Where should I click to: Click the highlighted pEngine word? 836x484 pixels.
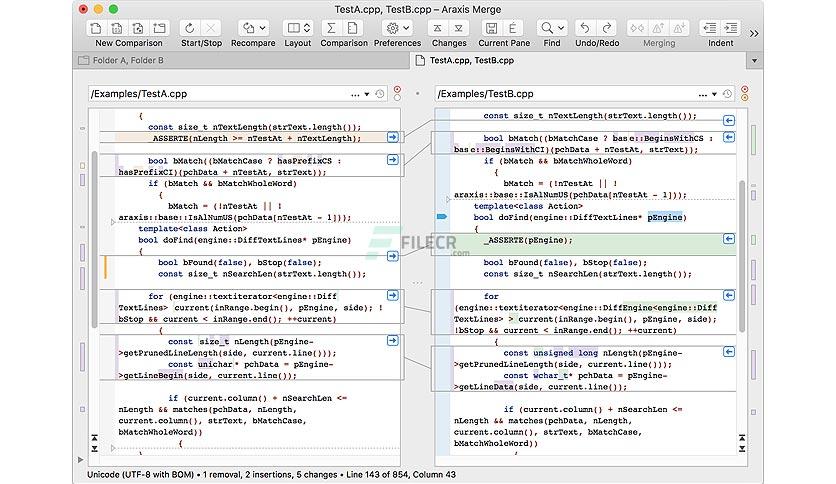point(665,217)
